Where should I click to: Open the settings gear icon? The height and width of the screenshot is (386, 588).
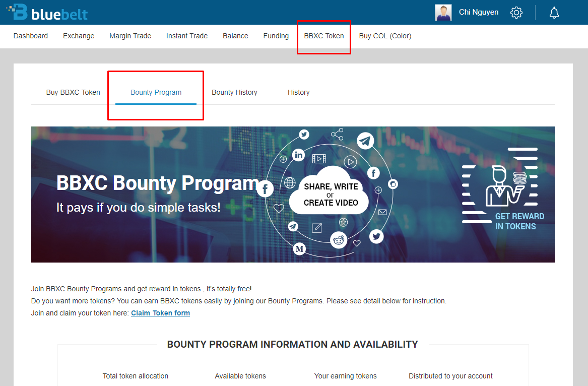(x=516, y=13)
